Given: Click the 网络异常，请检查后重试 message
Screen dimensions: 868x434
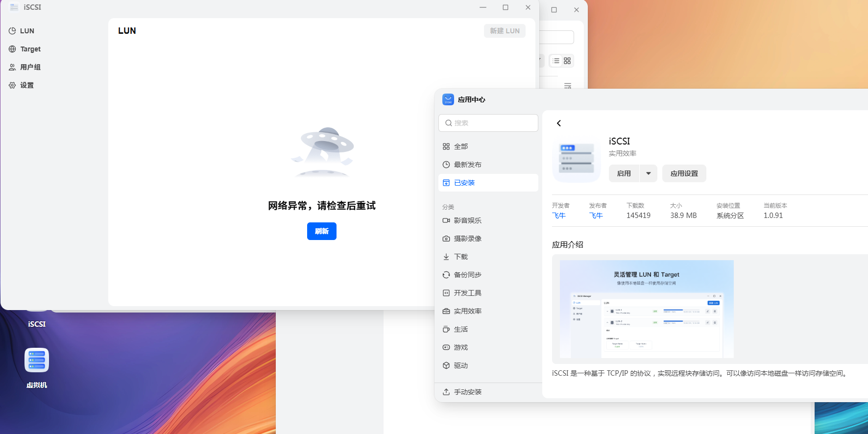Looking at the screenshot, I should (x=322, y=206).
